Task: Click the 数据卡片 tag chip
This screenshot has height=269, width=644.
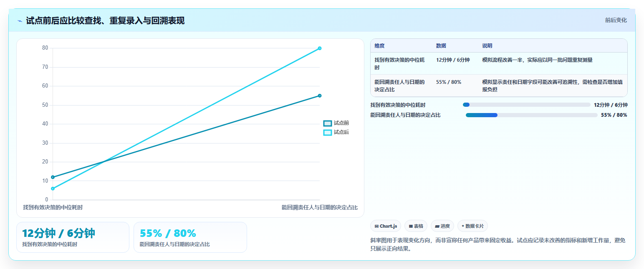Action: pyautogui.click(x=472, y=226)
